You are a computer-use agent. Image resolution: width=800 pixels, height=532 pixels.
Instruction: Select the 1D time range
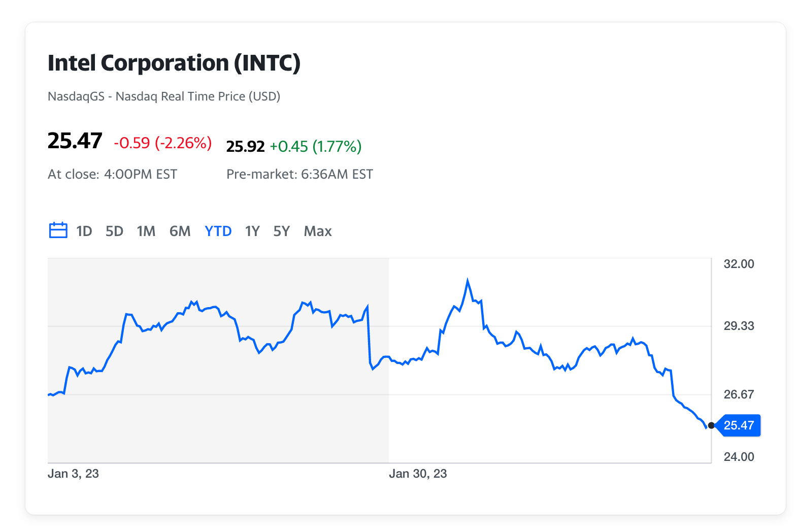click(84, 231)
